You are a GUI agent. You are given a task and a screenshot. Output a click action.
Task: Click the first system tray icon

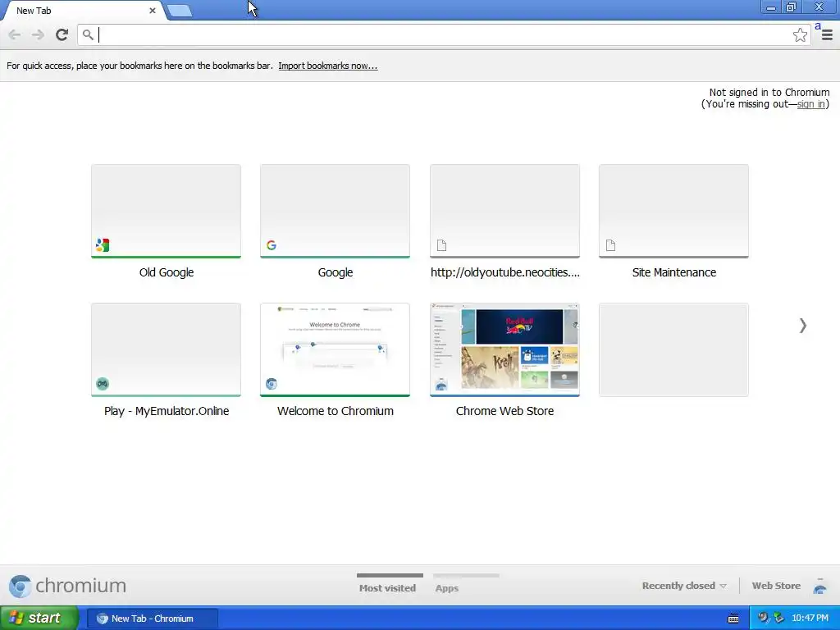[x=763, y=619]
